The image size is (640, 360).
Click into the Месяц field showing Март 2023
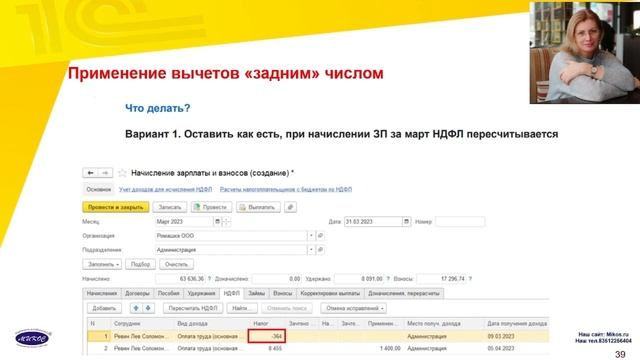click(x=184, y=222)
